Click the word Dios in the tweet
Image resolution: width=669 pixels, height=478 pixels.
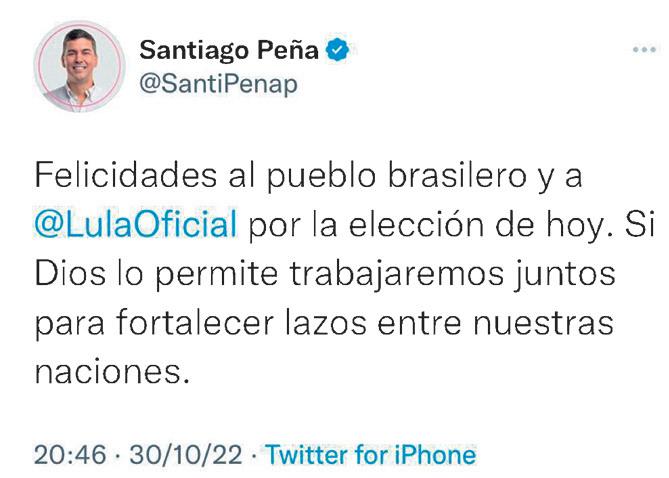click(70, 274)
